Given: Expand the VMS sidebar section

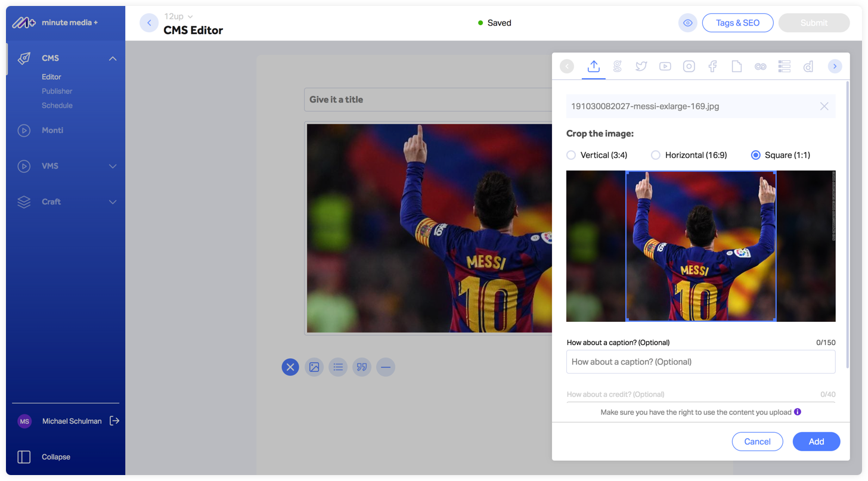Looking at the screenshot, I should 113,166.
